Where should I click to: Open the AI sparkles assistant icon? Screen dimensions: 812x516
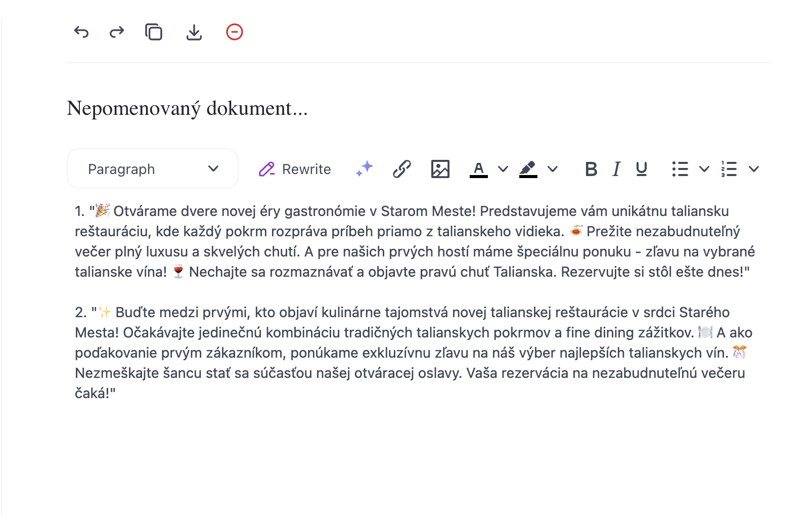pyautogui.click(x=364, y=169)
